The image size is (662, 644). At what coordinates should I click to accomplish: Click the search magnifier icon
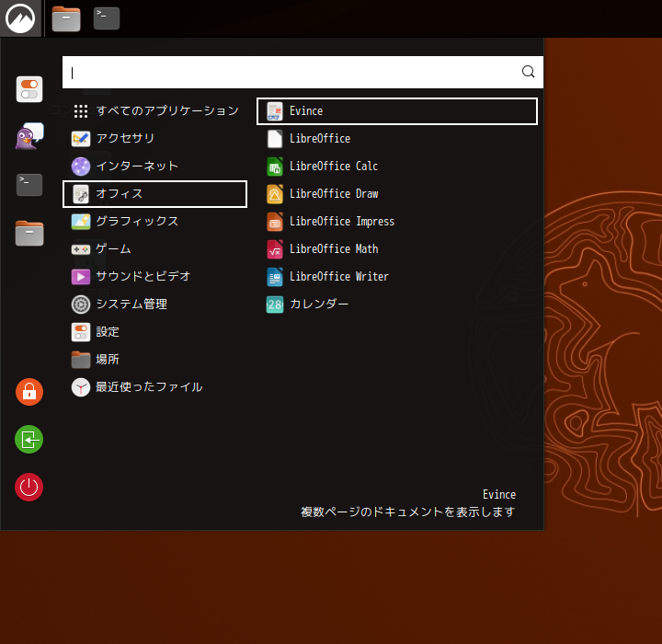tap(528, 72)
